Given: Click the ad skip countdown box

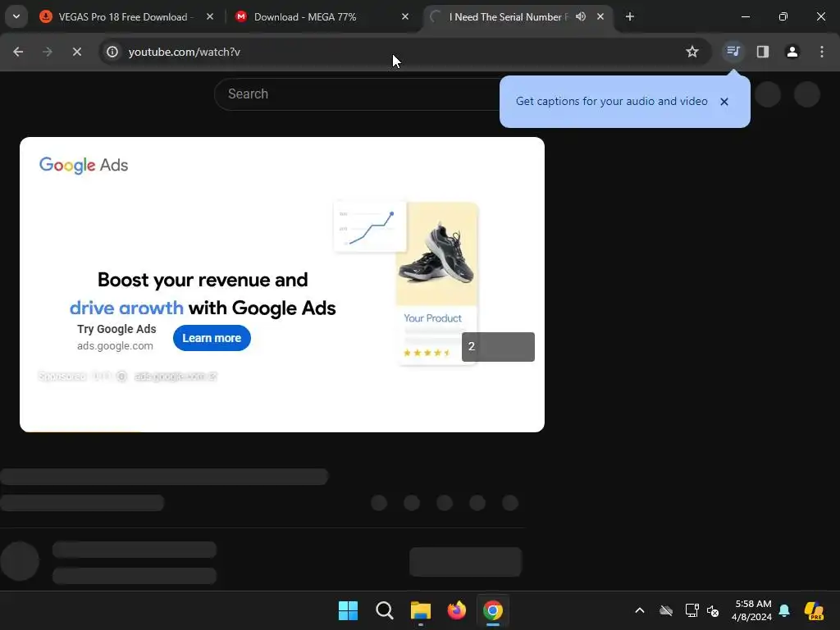Looking at the screenshot, I should (498, 347).
